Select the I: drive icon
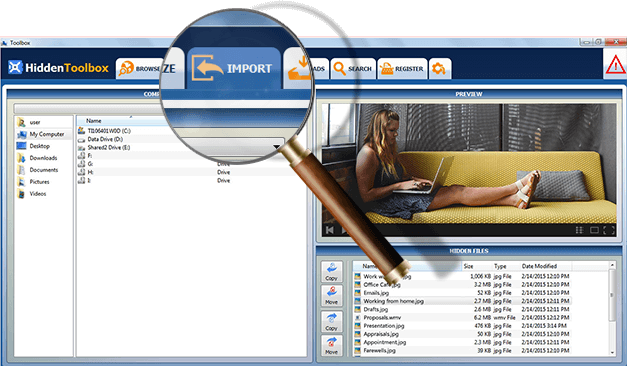This screenshot has width=627, height=366. click(x=81, y=180)
